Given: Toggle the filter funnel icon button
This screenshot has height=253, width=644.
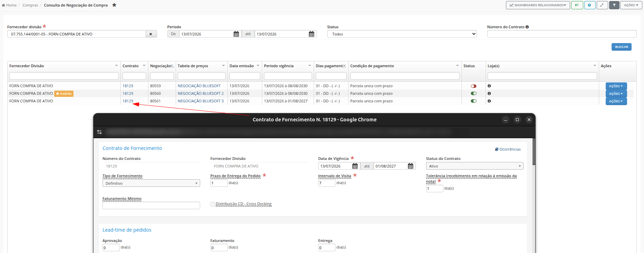Looking at the screenshot, I should [614, 5].
